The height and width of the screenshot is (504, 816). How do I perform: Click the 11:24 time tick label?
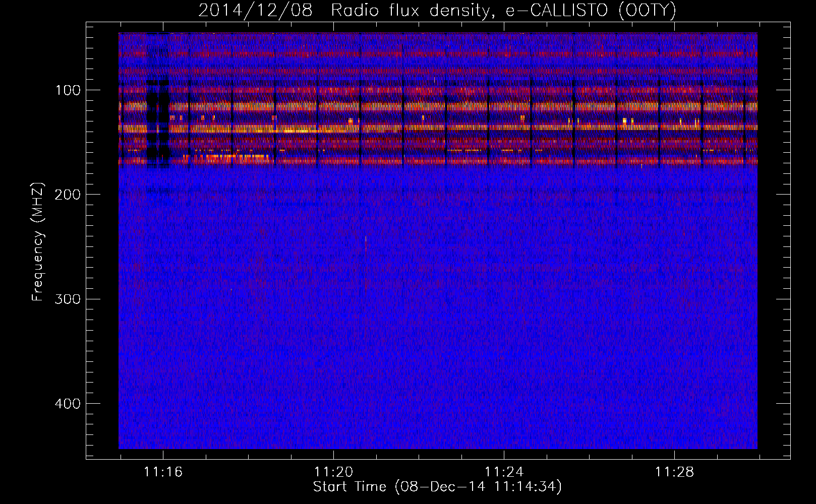tap(504, 472)
